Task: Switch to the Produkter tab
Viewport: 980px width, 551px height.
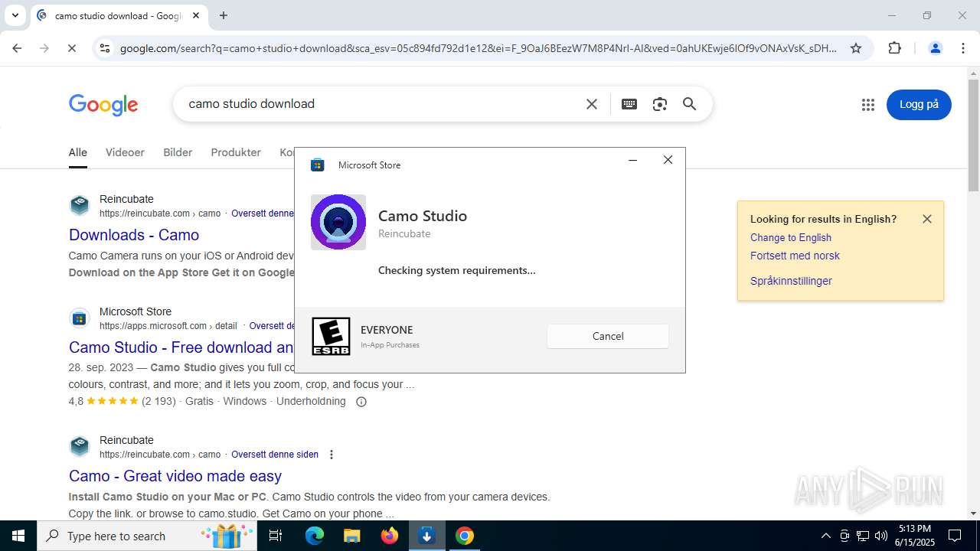Action: [x=236, y=152]
